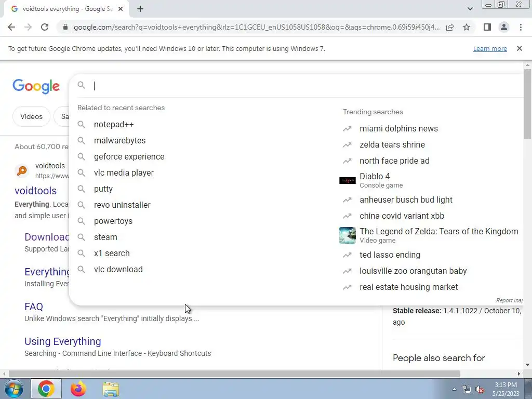Bookmark this tab with star icon

tap(467, 27)
